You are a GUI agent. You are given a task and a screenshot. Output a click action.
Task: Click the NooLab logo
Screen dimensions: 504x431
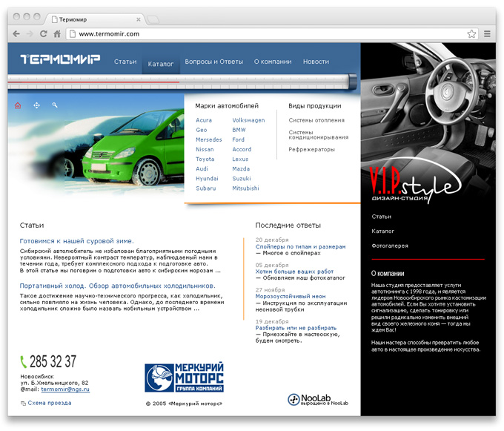pyautogui.click(x=317, y=400)
